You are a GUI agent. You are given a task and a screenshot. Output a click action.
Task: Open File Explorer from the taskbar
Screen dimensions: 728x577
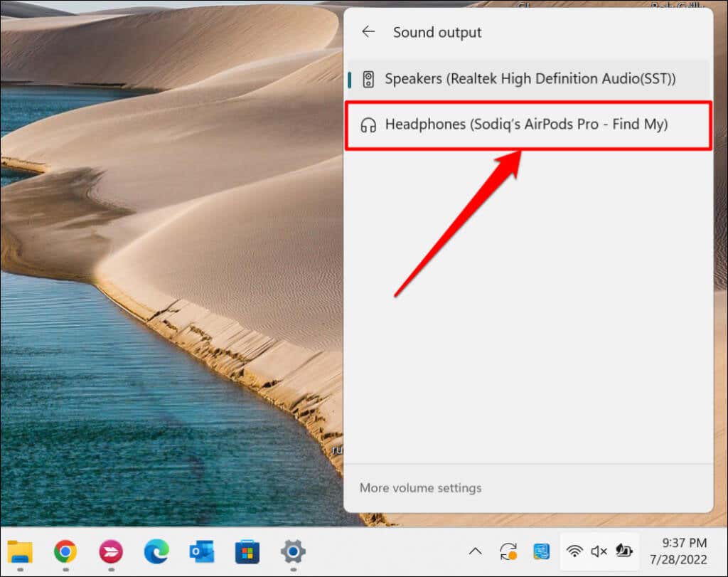click(x=20, y=552)
